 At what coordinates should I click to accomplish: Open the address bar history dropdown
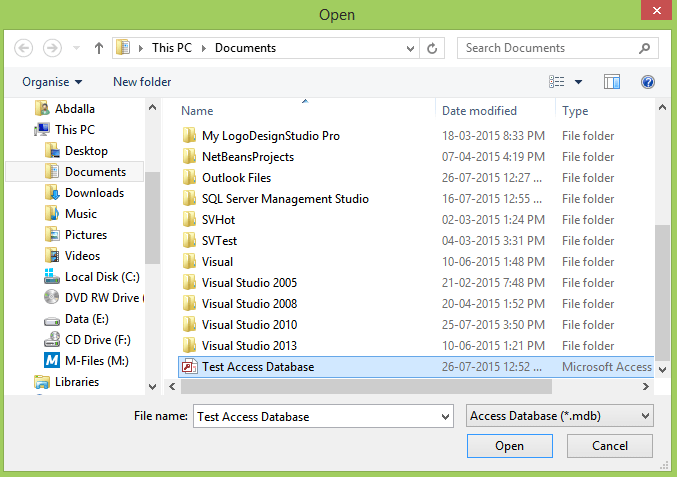click(410, 48)
